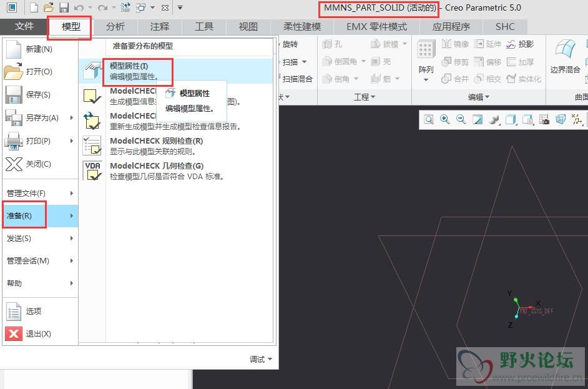Screen dimensions: 588x389
Task: Expand the Undo history dropdown arrow
Action: tap(90, 7)
